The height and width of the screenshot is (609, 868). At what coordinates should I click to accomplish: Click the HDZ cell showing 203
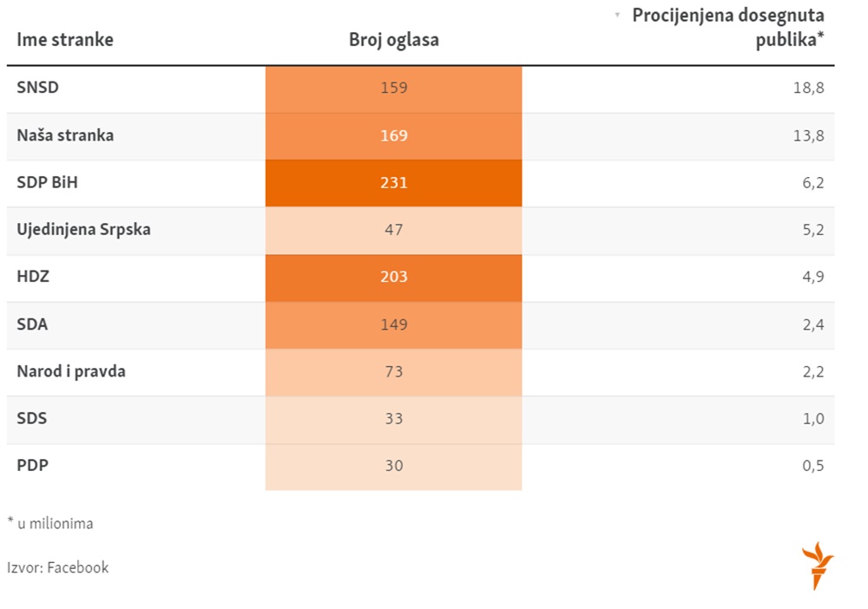[393, 277]
